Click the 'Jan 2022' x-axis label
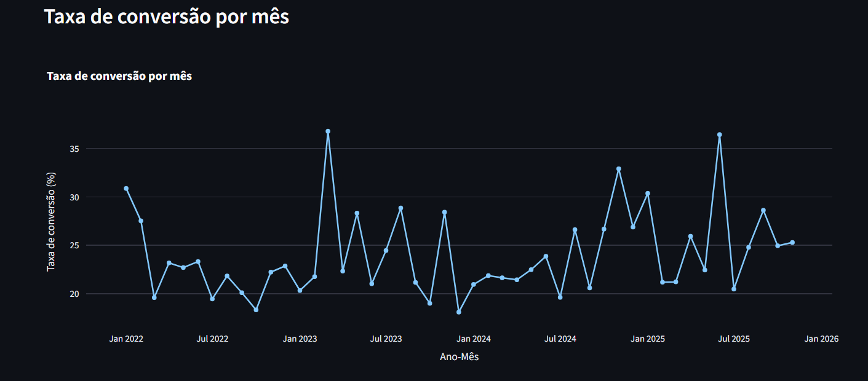 126,339
